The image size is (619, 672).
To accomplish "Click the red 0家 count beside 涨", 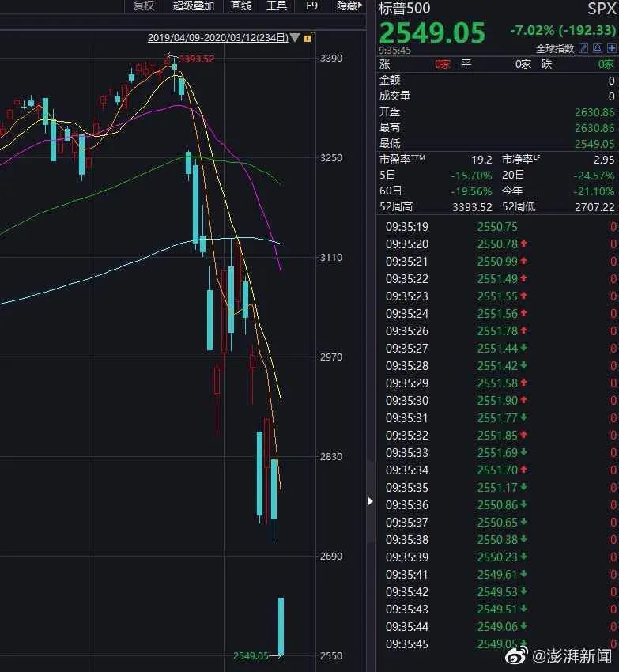I will click(x=442, y=64).
